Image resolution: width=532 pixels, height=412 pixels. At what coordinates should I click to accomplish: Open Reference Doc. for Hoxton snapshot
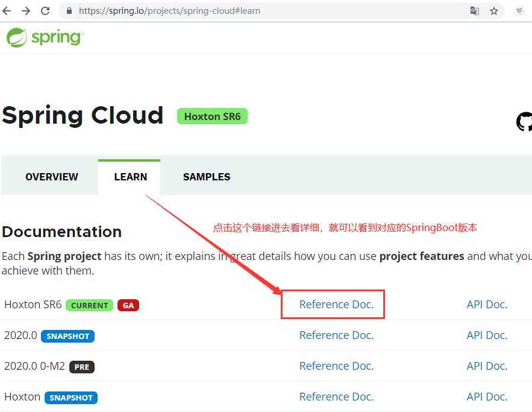pos(336,397)
